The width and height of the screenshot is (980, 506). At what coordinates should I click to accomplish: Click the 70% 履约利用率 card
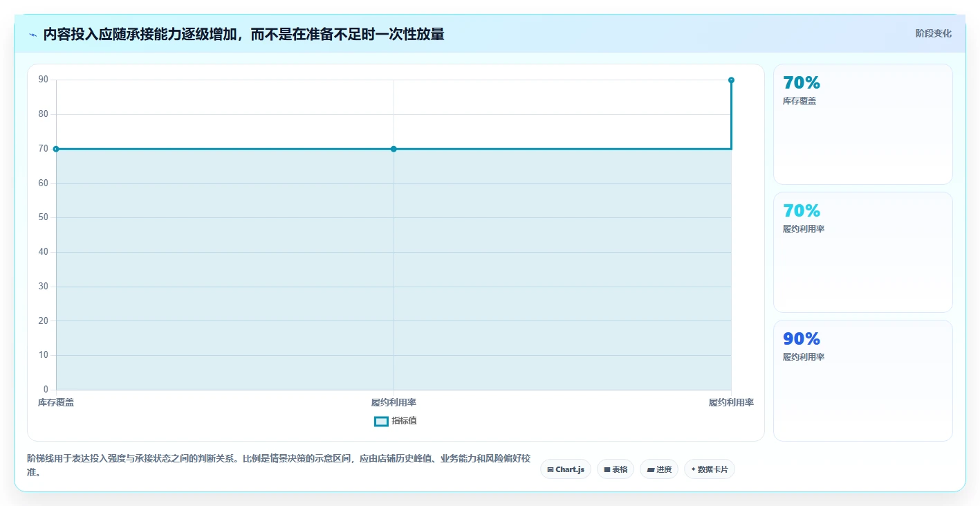[862, 253]
